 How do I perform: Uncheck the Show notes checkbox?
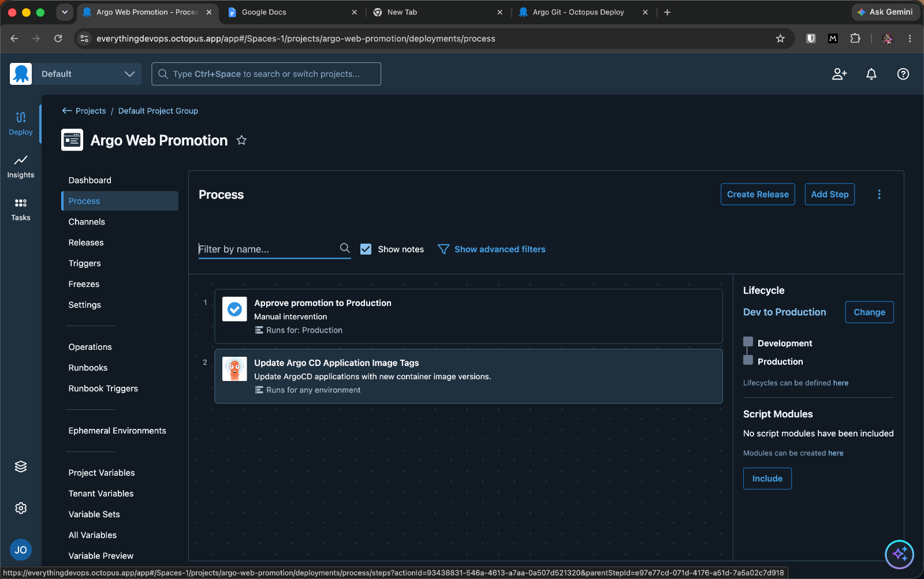366,249
